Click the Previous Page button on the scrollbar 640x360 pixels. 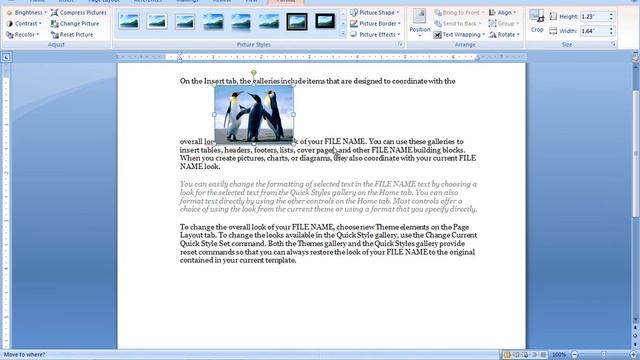636,328
